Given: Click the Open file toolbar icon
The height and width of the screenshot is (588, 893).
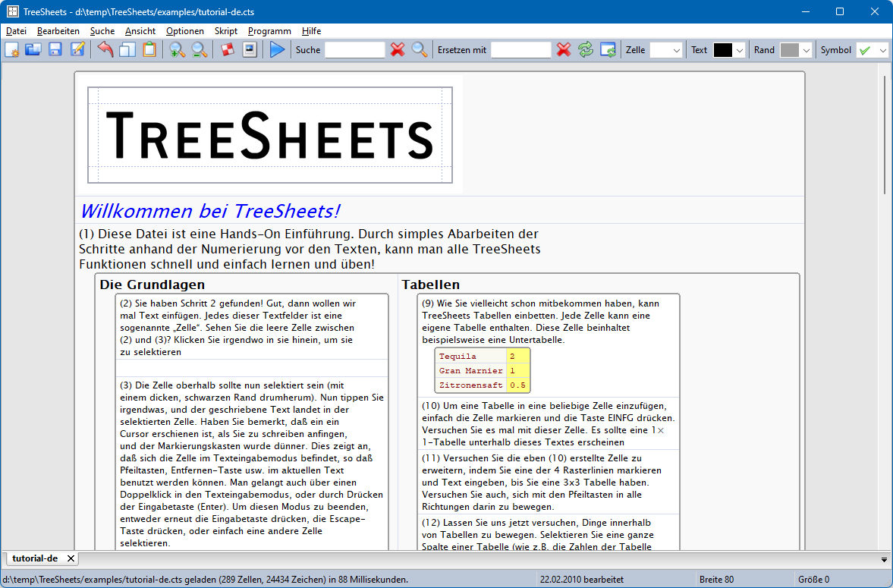Looking at the screenshot, I should point(33,50).
